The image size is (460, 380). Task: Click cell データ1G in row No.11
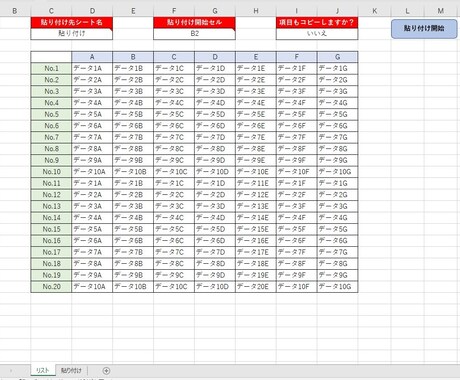click(x=337, y=183)
